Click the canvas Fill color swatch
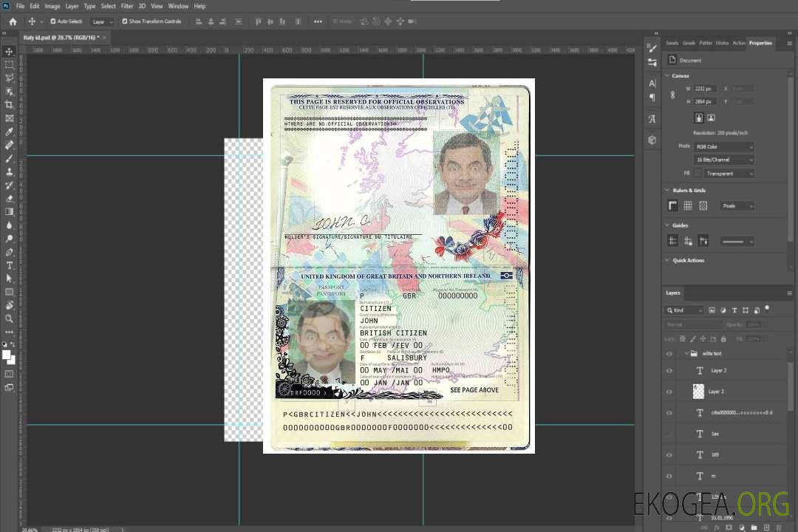This screenshot has width=798, height=532. click(698, 174)
